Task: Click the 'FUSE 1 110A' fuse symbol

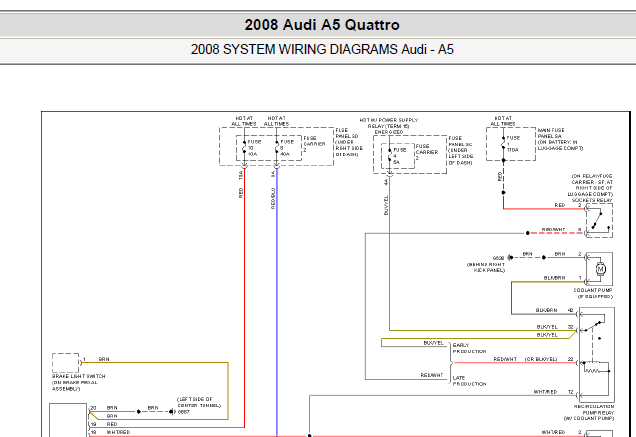Action: click(x=503, y=144)
